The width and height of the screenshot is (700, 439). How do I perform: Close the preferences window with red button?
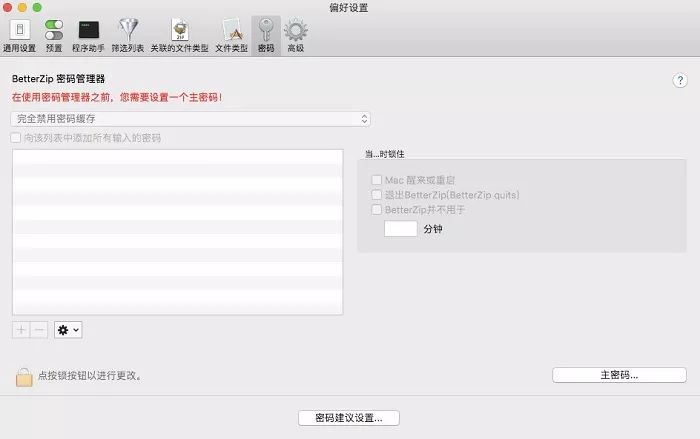coord(7,7)
